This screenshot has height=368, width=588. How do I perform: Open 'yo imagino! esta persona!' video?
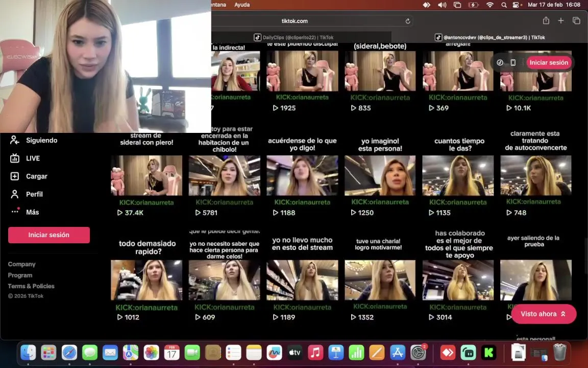click(380, 175)
